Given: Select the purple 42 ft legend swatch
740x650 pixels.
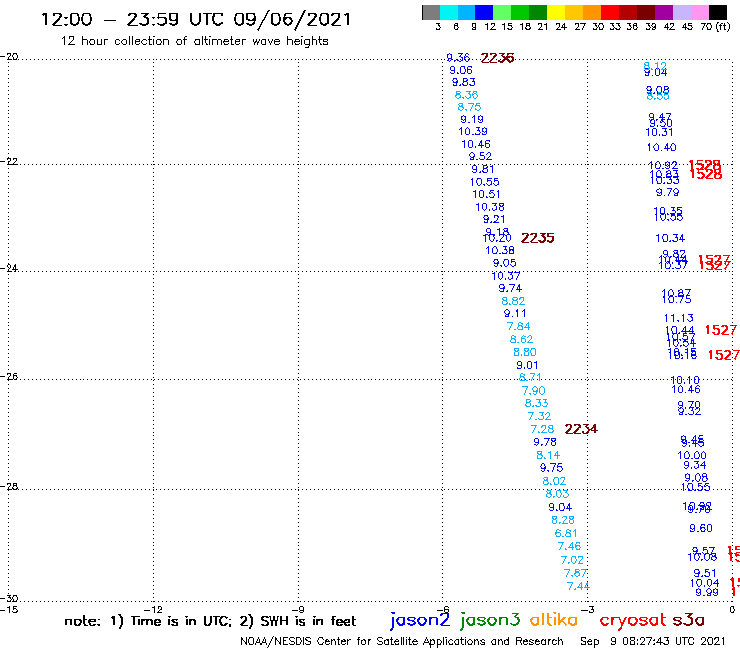Looking at the screenshot, I should pyautogui.click(x=664, y=12).
